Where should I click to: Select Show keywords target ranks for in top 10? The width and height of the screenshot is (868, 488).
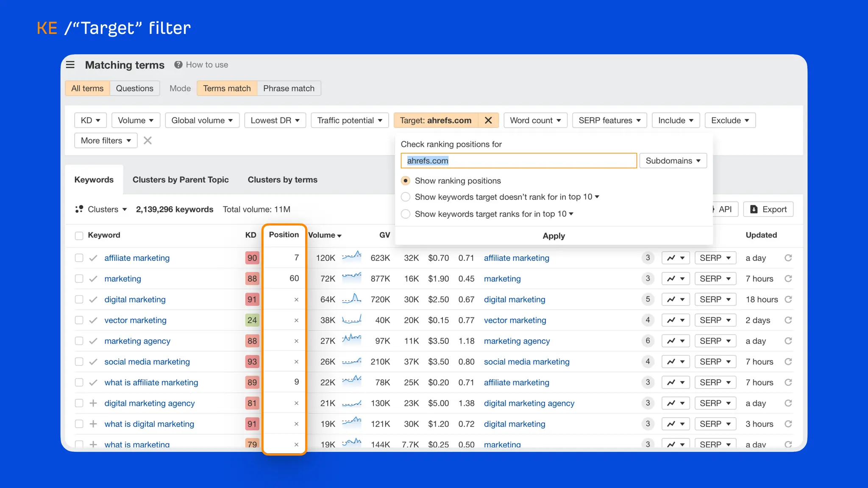[406, 214]
